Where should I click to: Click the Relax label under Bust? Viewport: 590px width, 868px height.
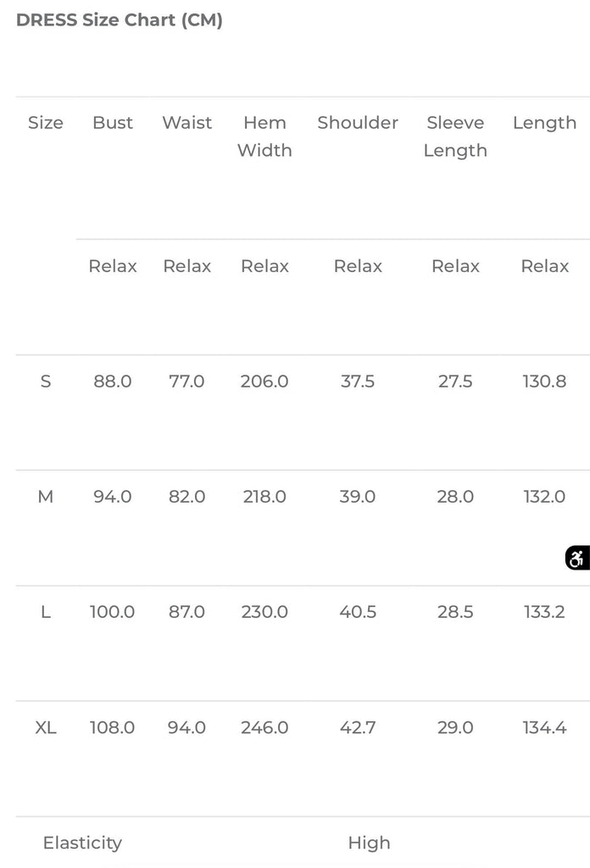click(x=113, y=266)
